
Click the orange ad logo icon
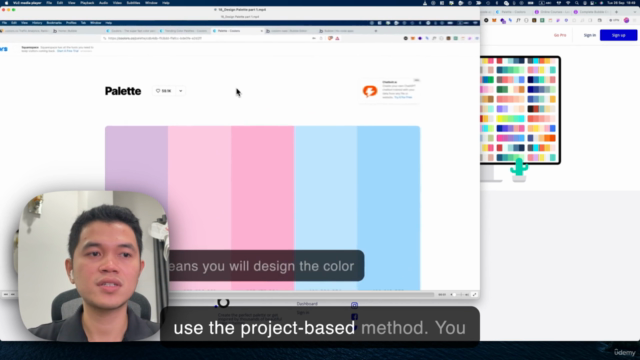370,91
